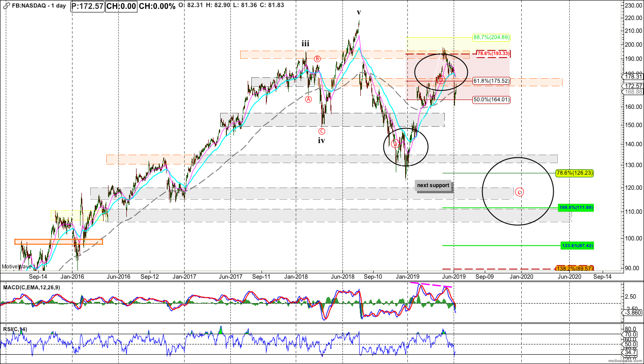This screenshot has width=644, height=364.
Task: Click the circled uppercase C above iv
Action: pos(321,131)
